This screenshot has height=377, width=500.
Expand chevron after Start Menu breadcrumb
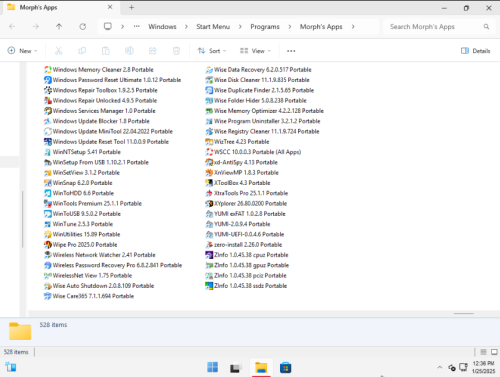click(x=240, y=27)
